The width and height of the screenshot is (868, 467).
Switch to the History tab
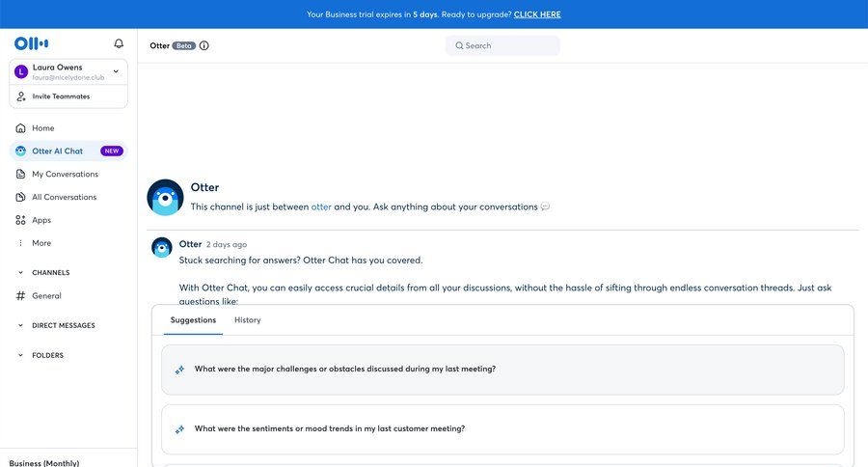point(248,320)
